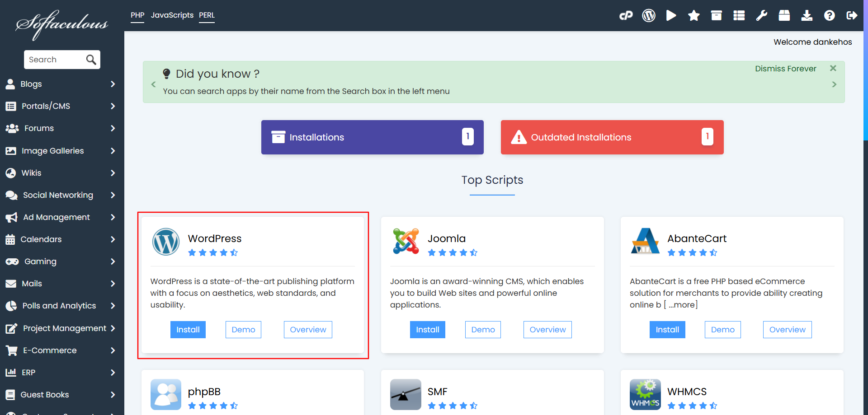
Task: Click Dismiss Forever link
Action: tap(786, 69)
